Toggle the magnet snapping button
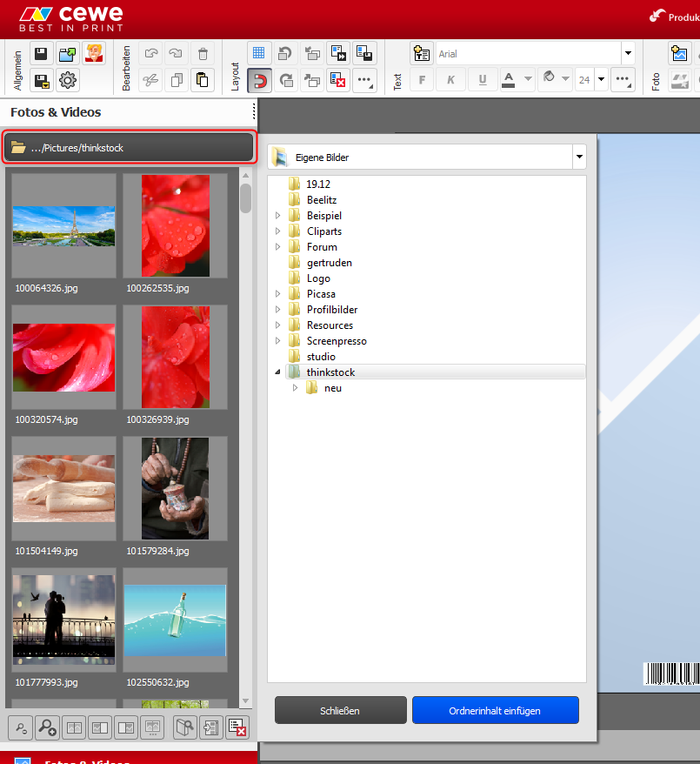The height and width of the screenshot is (764, 700). (259, 81)
